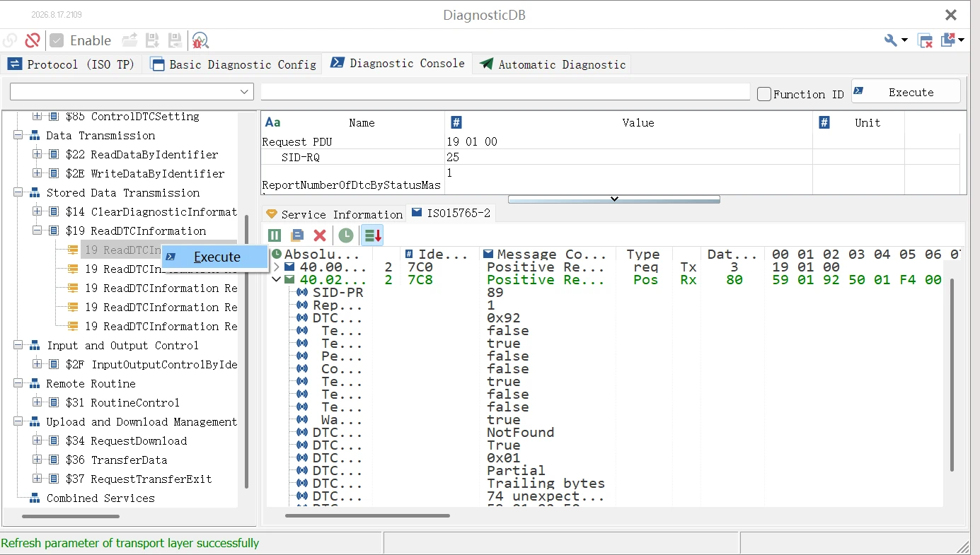Clear trace messages with the red X

tap(320, 235)
